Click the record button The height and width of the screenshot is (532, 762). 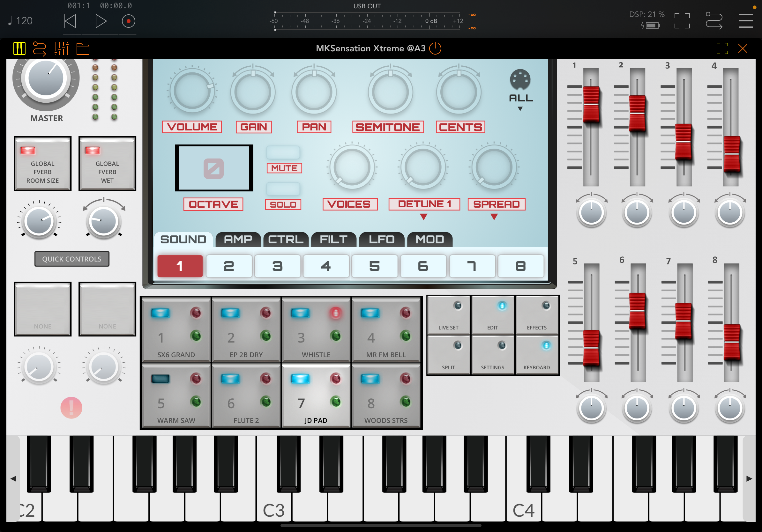click(x=129, y=21)
